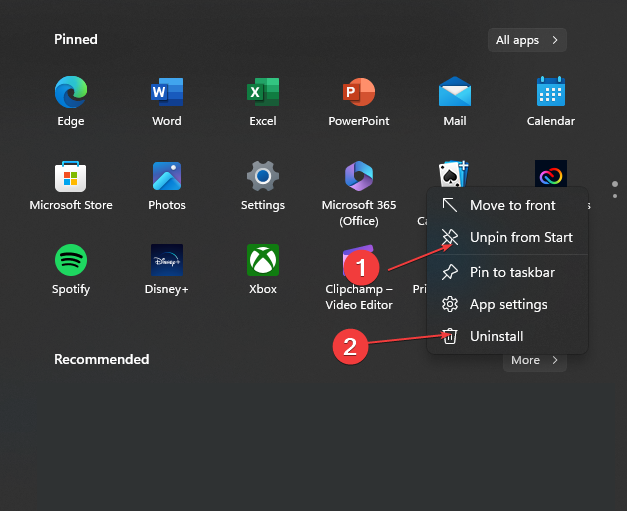The height and width of the screenshot is (511, 627).
Task: Select Move to front menu option
Action: click(x=512, y=205)
